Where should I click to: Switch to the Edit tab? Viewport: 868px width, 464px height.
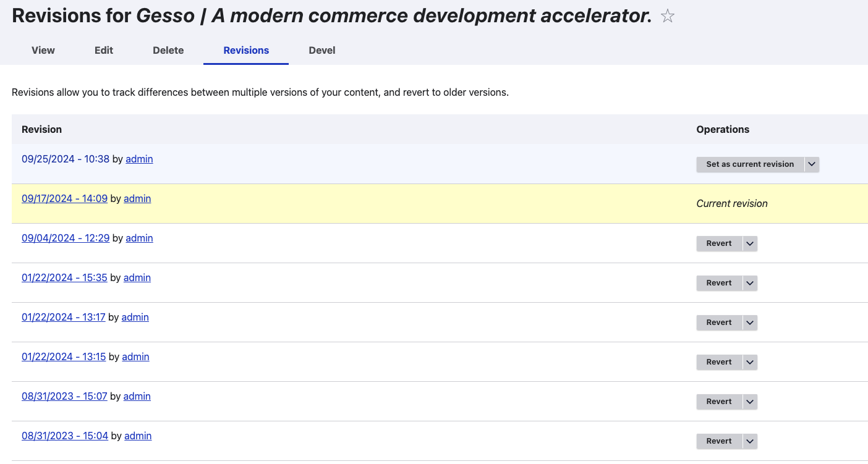point(104,51)
